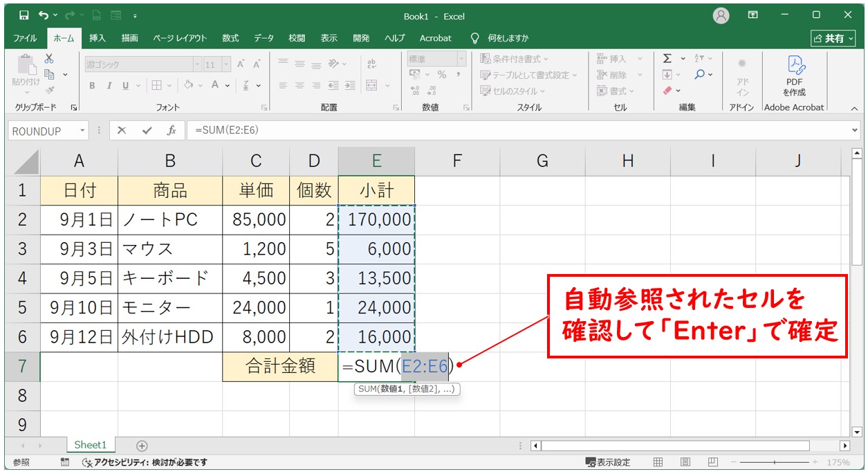
Task: Switch to Page Layout view in status bar
Action: [x=685, y=462]
